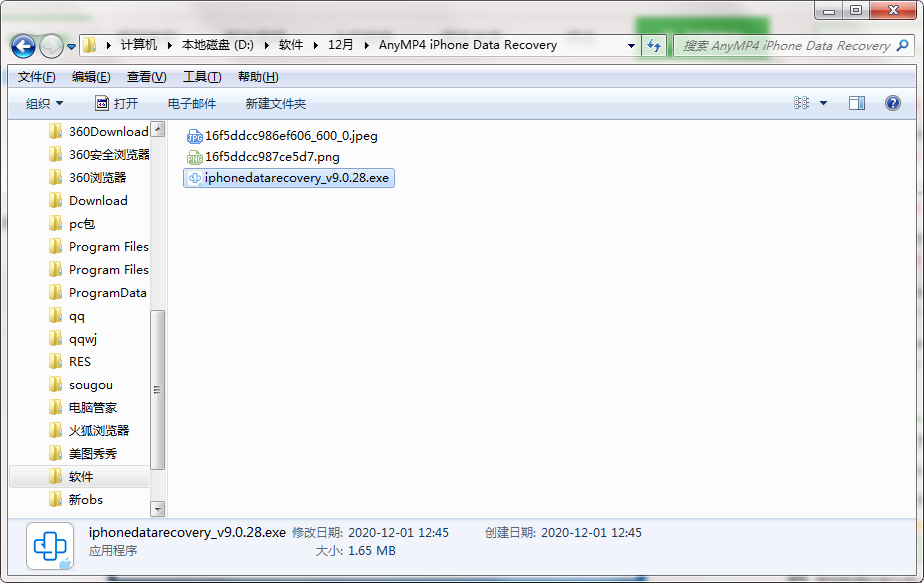Open help via the blue question icon
This screenshot has height=583, width=924.
click(893, 103)
